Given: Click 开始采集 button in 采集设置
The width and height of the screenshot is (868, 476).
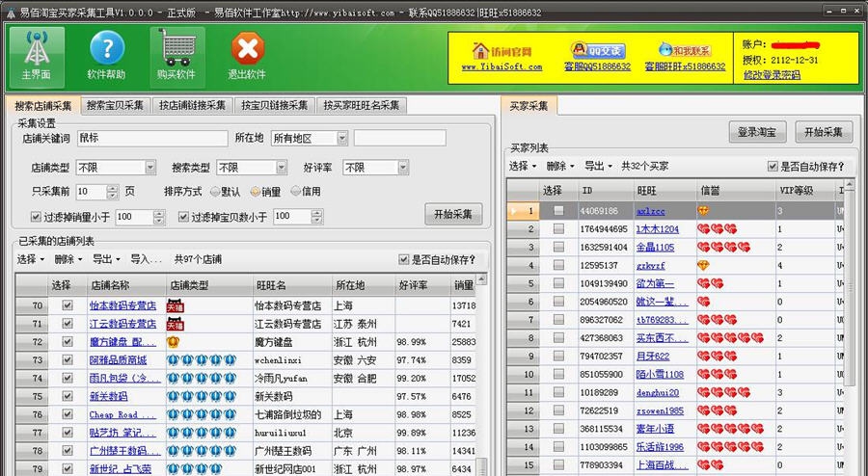Looking at the screenshot, I should (453, 215).
